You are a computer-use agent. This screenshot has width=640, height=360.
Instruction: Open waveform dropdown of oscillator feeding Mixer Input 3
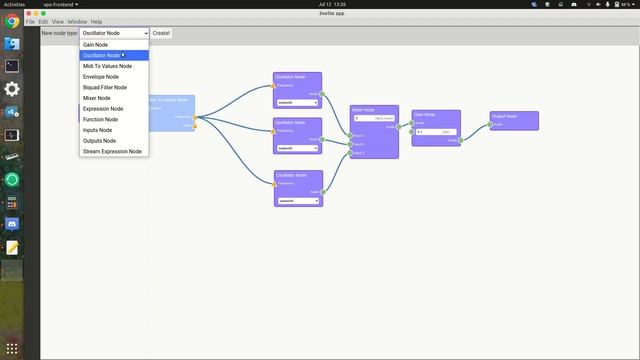pyautogui.click(x=298, y=201)
